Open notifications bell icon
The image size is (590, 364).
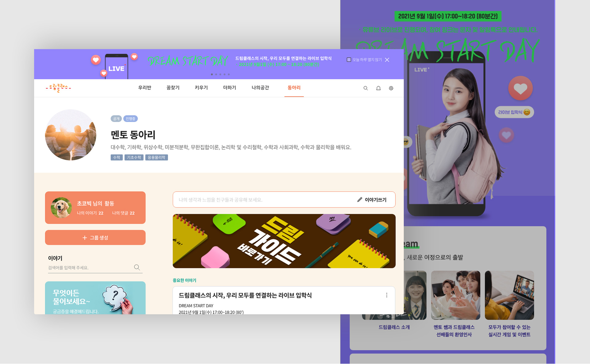(x=378, y=88)
